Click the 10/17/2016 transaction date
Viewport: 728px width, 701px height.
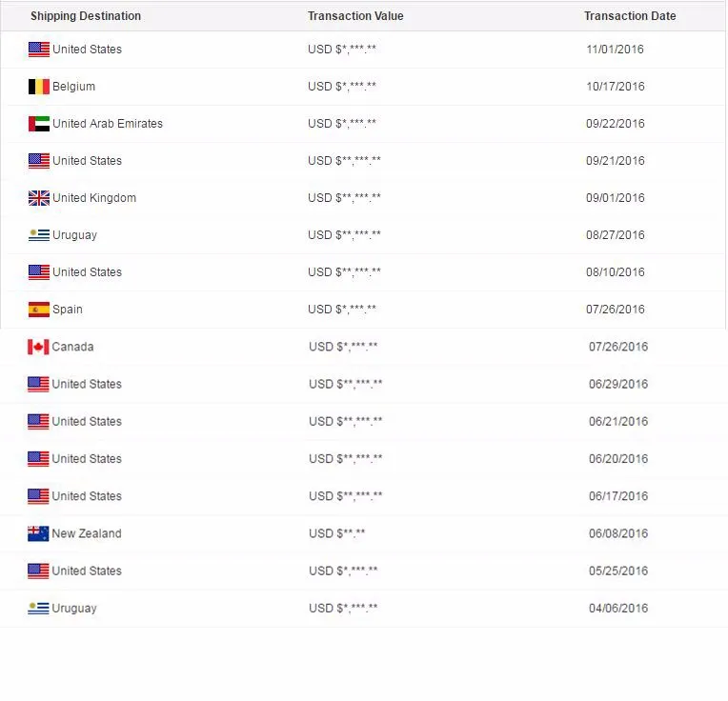pyautogui.click(x=616, y=87)
